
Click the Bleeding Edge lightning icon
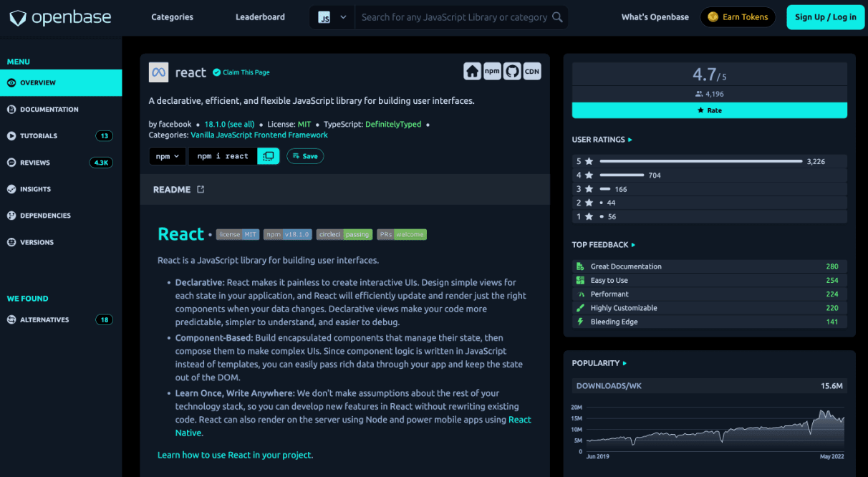click(581, 322)
